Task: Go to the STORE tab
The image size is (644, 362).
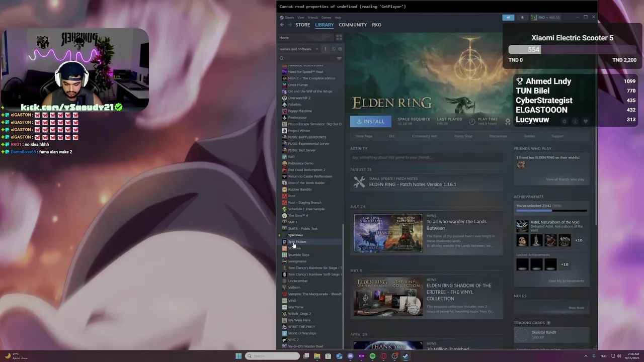Action: pyautogui.click(x=303, y=25)
